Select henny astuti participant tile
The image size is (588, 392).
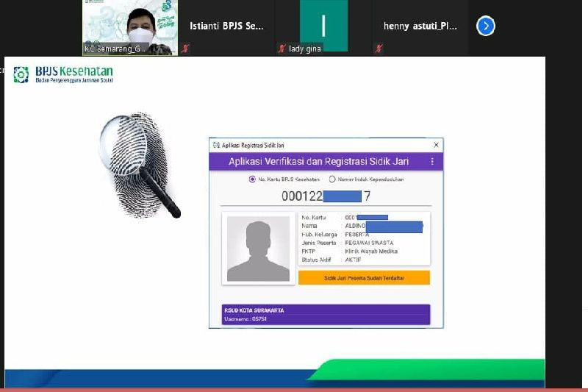pyautogui.click(x=420, y=26)
